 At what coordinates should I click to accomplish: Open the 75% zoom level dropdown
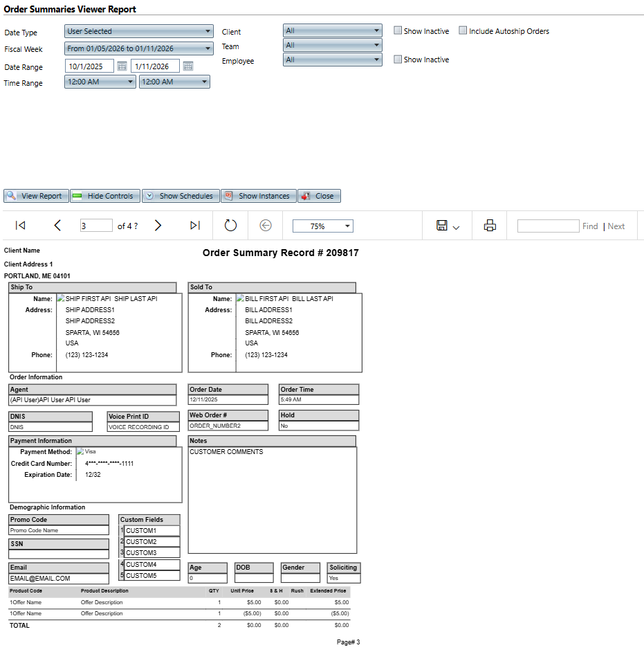[322, 226]
